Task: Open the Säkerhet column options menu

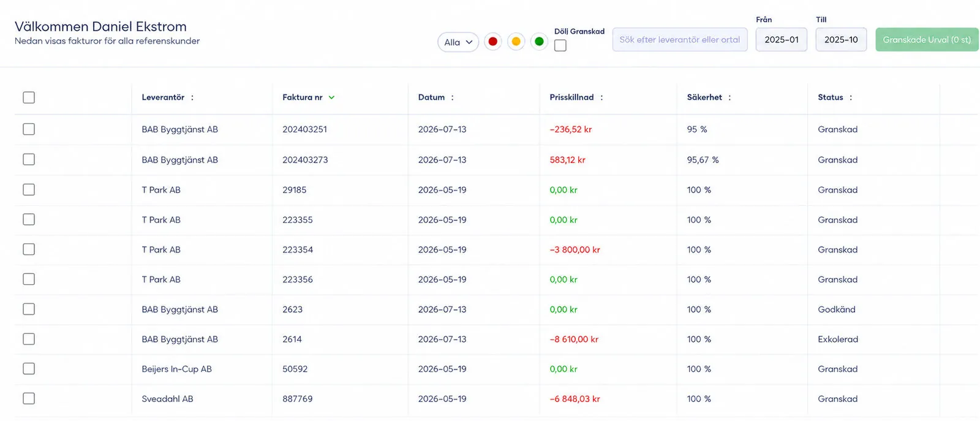Action: point(729,97)
